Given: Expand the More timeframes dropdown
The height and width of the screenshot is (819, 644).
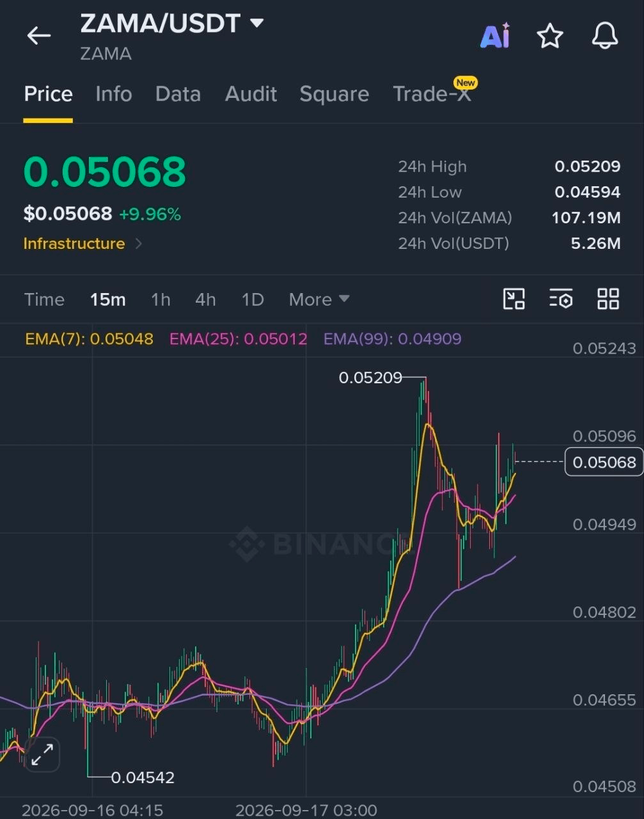Looking at the screenshot, I should (x=319, y=299).
